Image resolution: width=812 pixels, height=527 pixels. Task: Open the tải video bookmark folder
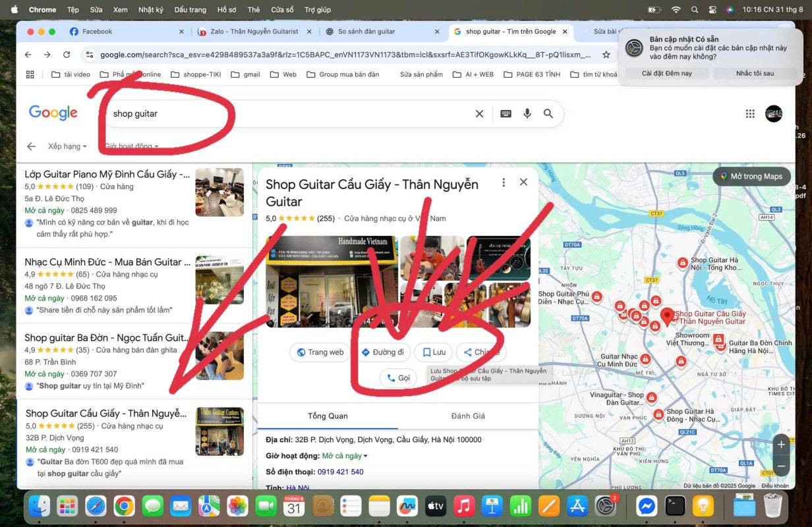(71, 74)
